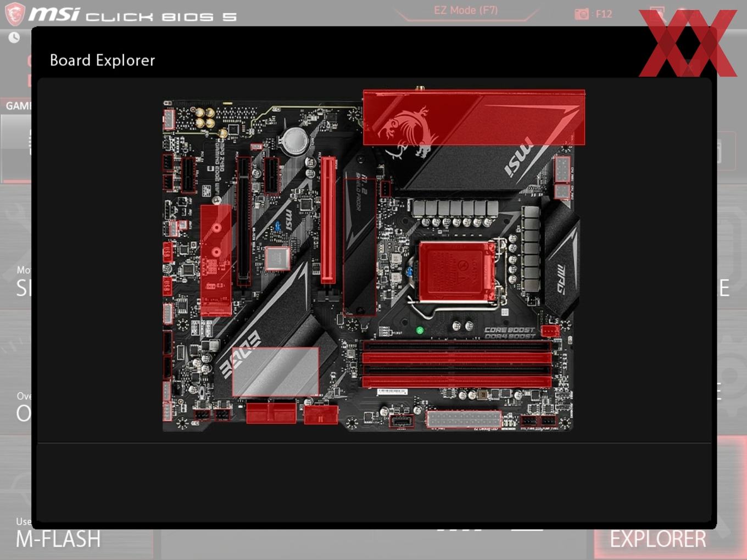Select the long black outlined PCIe x16 slot
The height and width of the screenshot is (560, 747).
pos(244,221)
